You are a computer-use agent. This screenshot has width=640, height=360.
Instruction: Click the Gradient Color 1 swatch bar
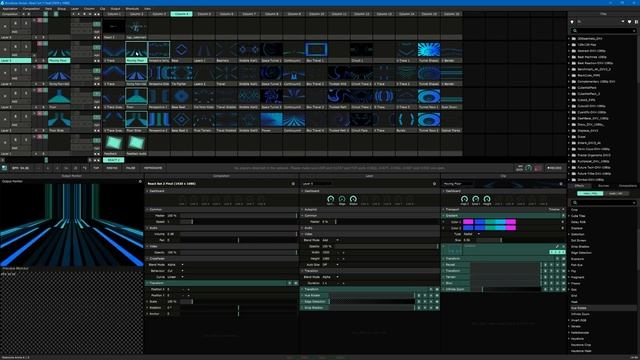click(489, 222)
